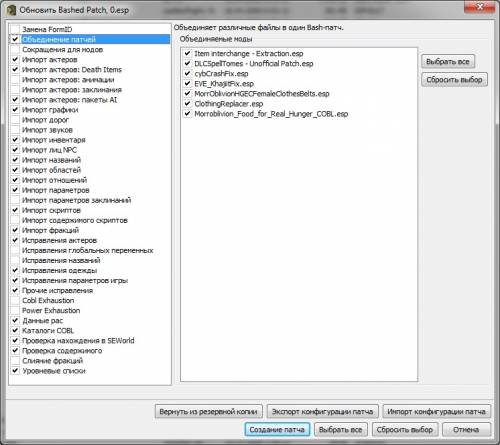Click the Wrye Bash title bar icon
Screen dimensions: 500x445
pos(11,10)
